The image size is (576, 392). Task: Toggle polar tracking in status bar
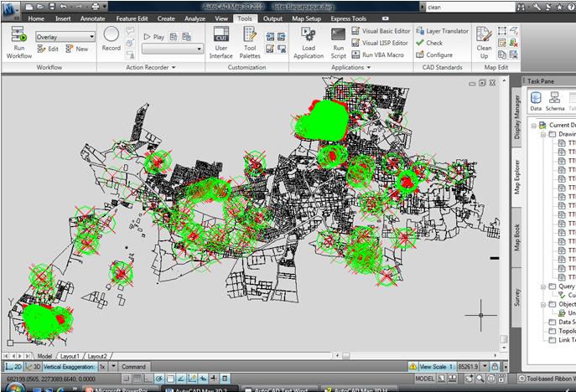pyautogui.click(x=159, y=379)
